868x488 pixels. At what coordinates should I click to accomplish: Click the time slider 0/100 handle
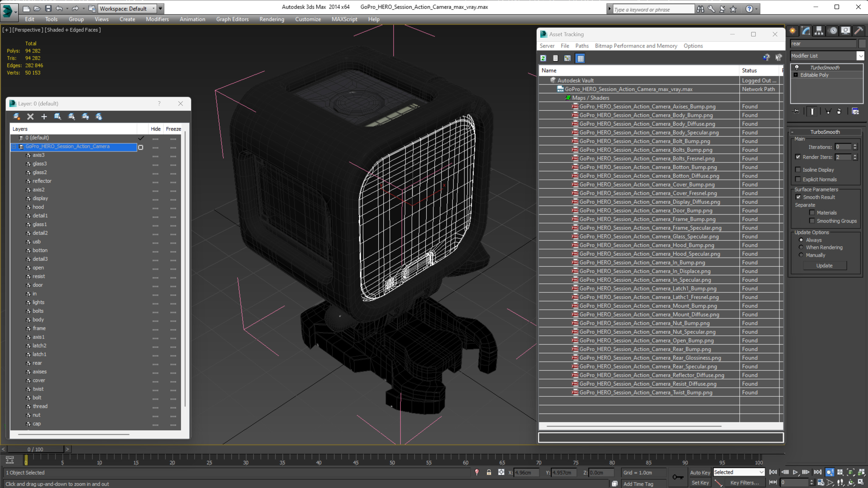35,449
